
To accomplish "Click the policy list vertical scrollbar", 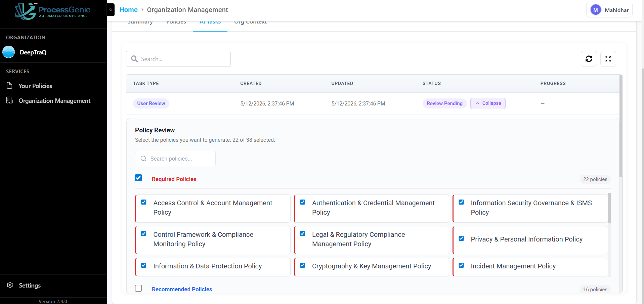I will tap(609, 208).
